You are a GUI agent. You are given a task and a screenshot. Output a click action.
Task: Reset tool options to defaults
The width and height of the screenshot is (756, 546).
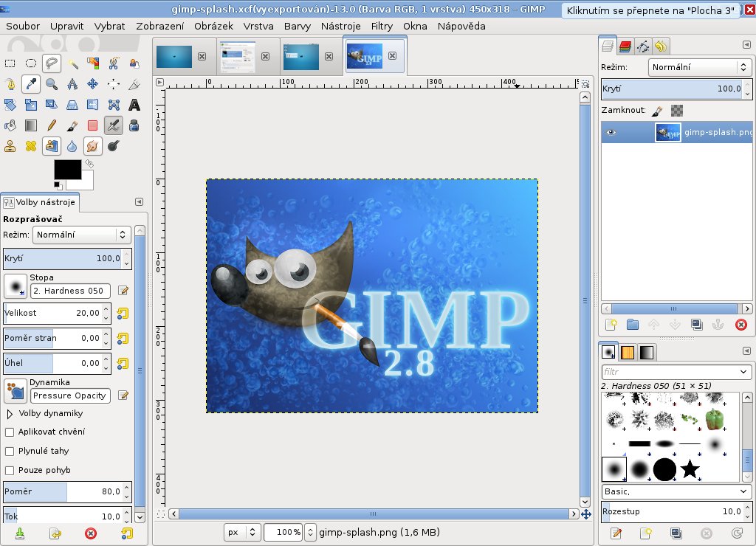pyautogui.click(x=126, y=533)
